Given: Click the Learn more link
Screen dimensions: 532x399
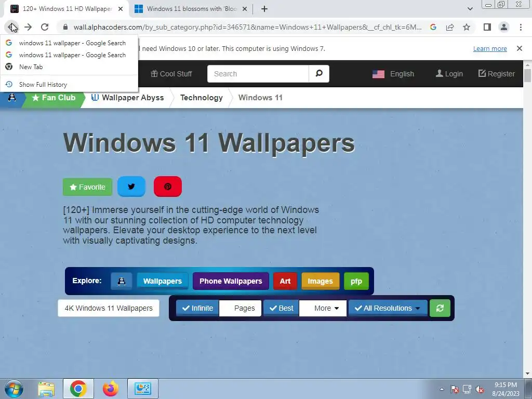Looking at the screenshot, I should [x=490, y=48].
